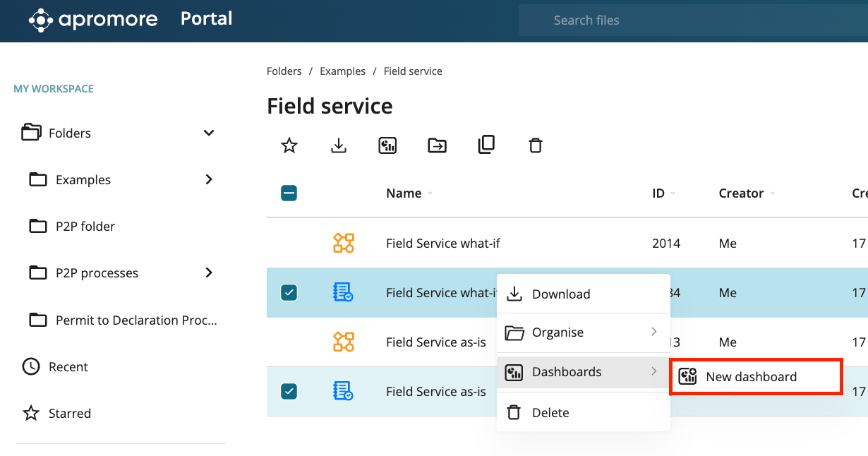Click the blue log icon for Field Service as-is
The height and width of the screenshot is (456, 868).
(x=343, y=391)
